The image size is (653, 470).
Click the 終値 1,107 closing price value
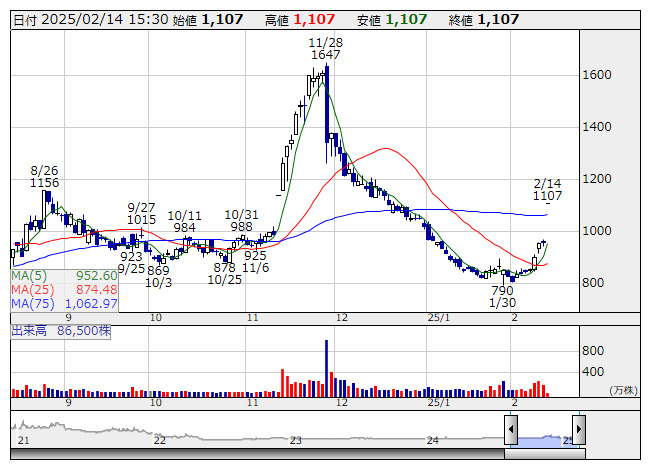(484, 20)
